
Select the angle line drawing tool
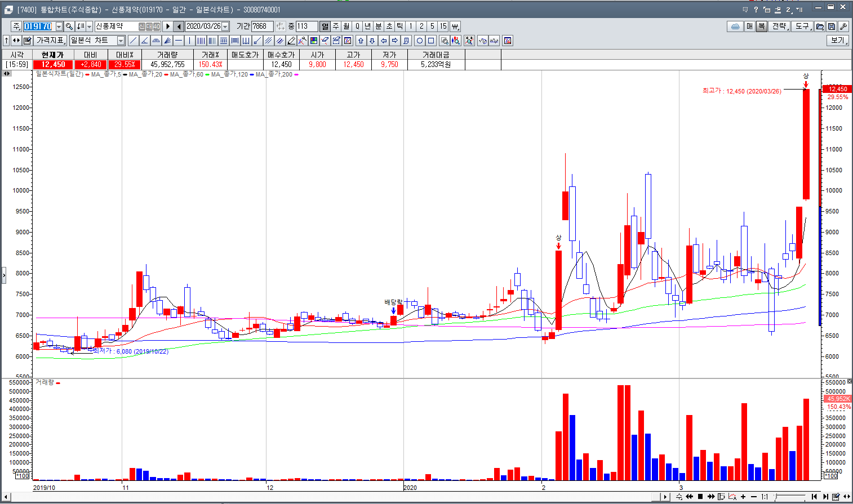[x=144, y=41]
